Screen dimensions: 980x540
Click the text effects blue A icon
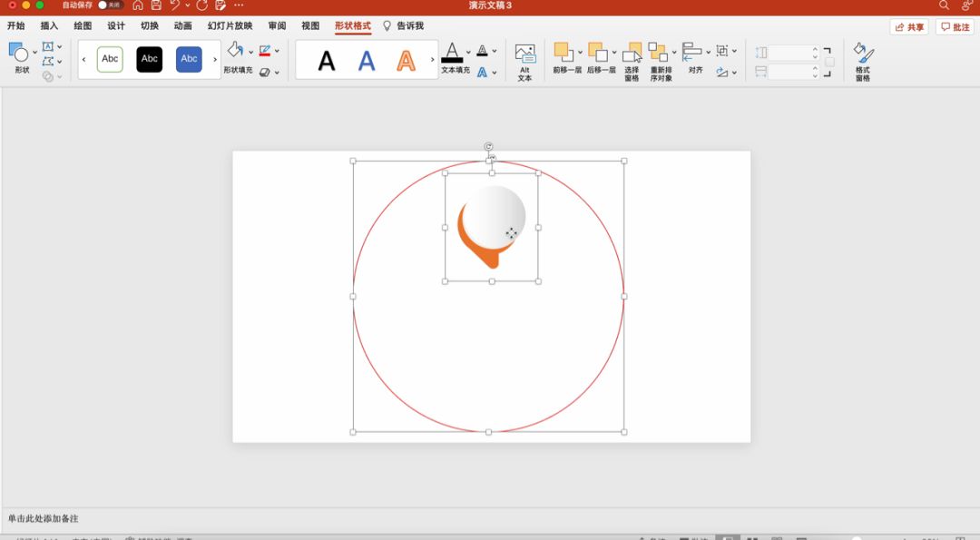483,73
